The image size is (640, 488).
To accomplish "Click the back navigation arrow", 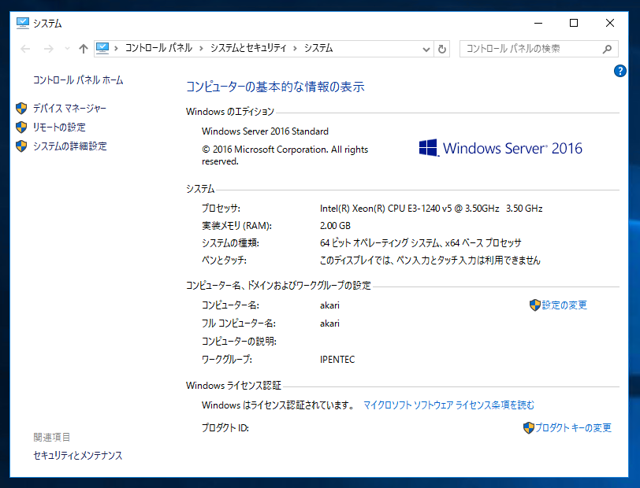I will (26, 49).
